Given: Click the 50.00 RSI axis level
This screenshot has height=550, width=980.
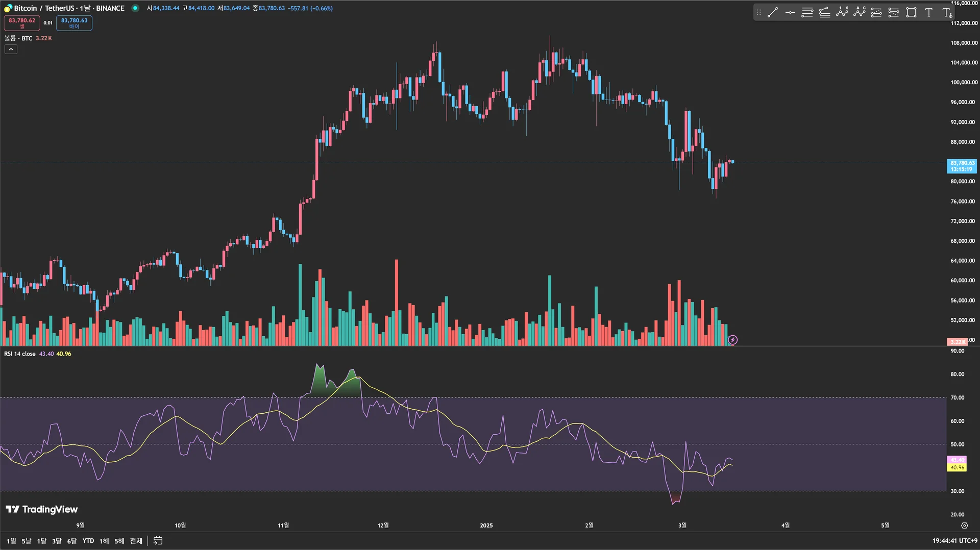Looking at the screenshot, I should (x=958, y=444).
